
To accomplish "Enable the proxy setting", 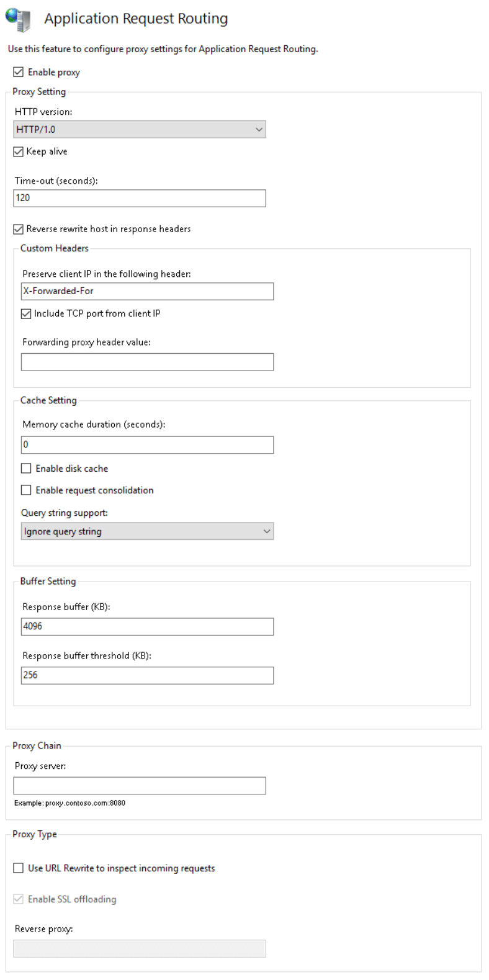I will (x=18, y=72).
